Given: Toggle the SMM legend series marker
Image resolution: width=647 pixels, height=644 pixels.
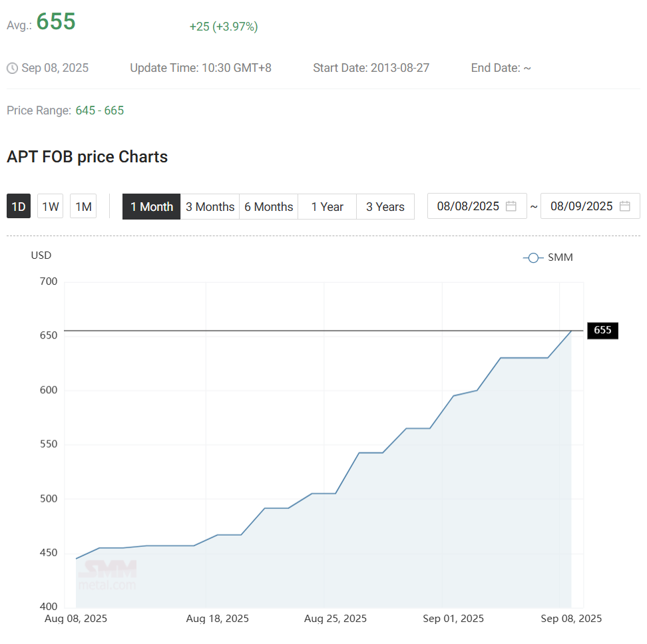Looking at the screenshot, I should pos(533,257).
